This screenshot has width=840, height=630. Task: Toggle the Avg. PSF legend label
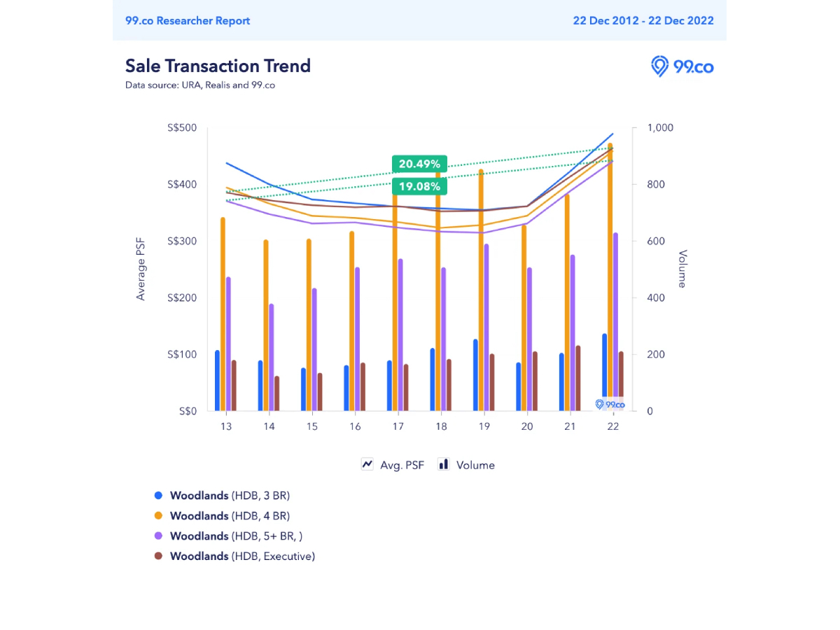(x=402, y=465)
